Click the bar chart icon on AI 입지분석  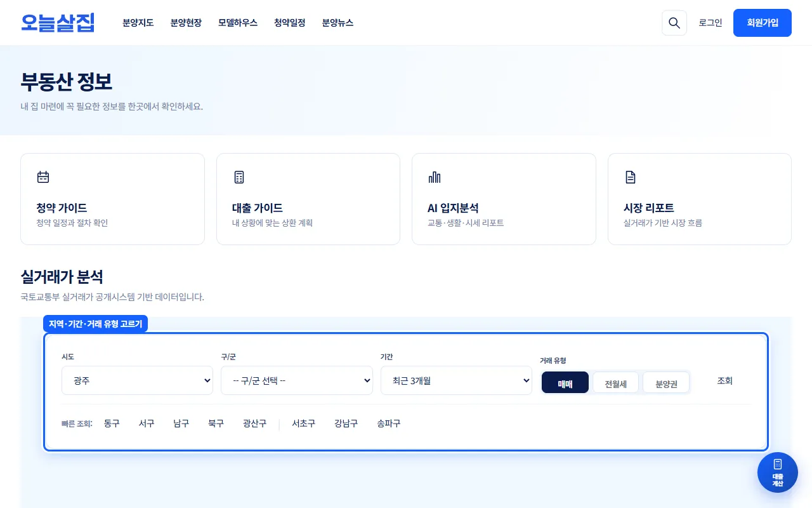point(435,177)
